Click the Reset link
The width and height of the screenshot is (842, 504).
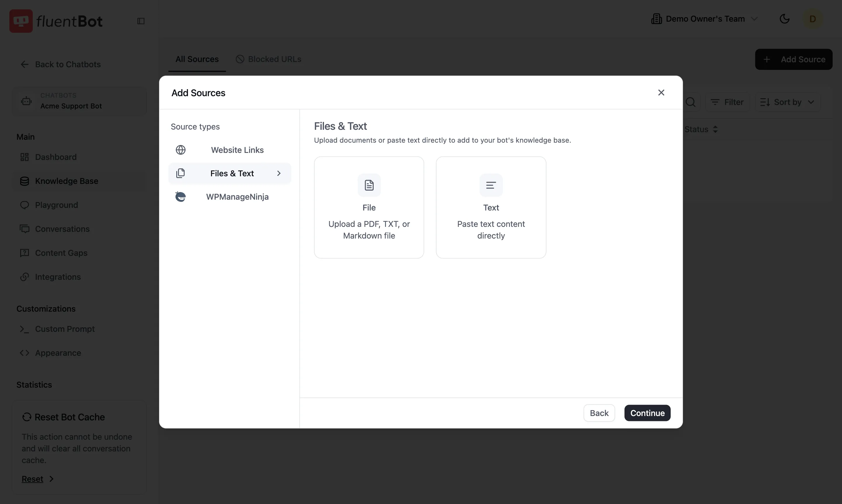pos(32,479)
